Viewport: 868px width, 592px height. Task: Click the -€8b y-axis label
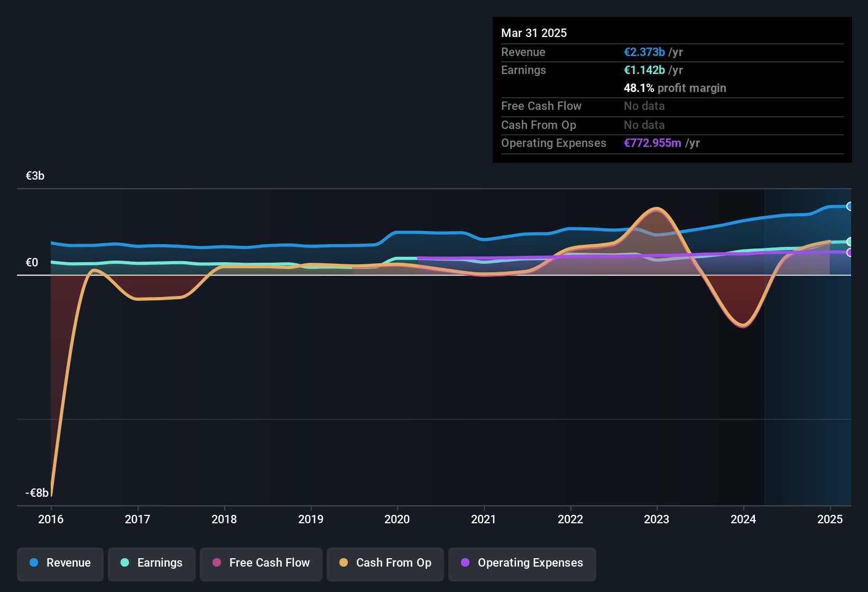37,493
